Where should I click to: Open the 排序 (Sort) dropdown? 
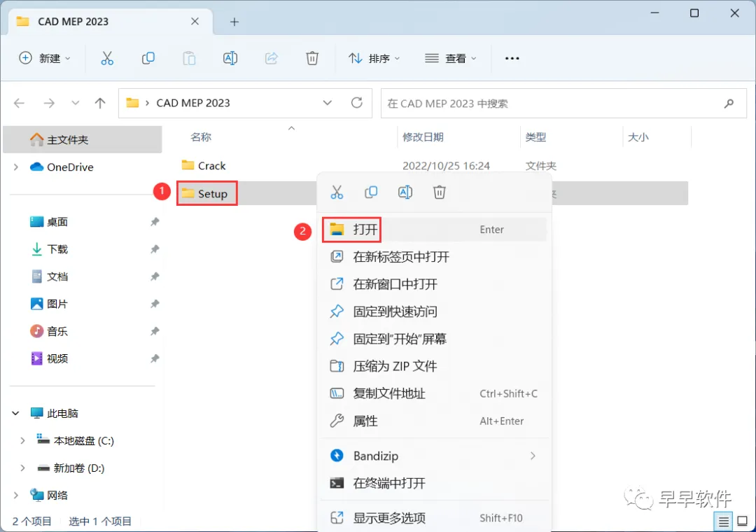click(374, 58)
